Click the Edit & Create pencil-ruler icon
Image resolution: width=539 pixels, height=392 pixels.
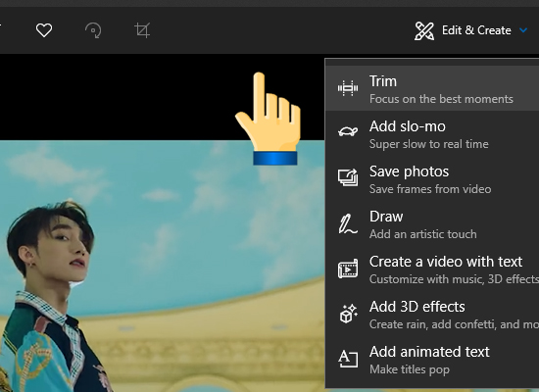pos(424,31)
